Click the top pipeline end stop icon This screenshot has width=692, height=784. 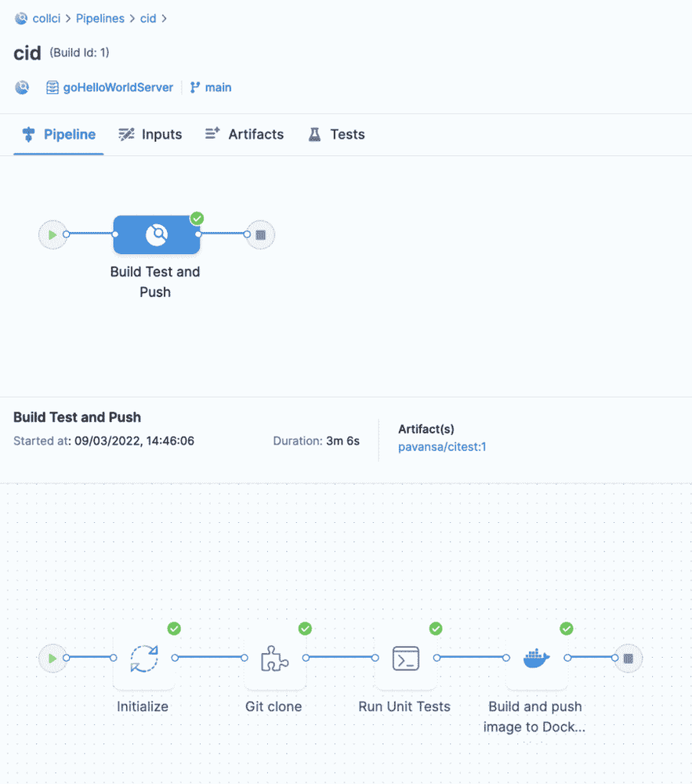pyautogui.click(x=260, y=234)
